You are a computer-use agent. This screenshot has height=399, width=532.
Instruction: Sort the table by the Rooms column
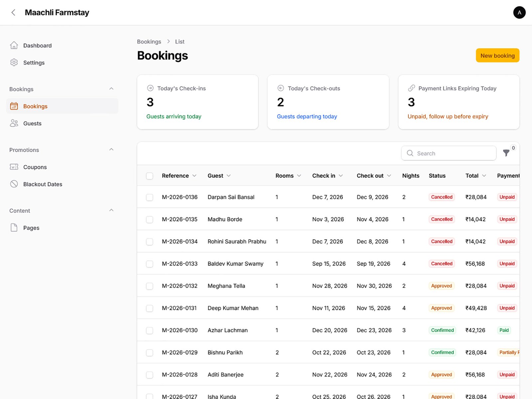coord(288,176)
